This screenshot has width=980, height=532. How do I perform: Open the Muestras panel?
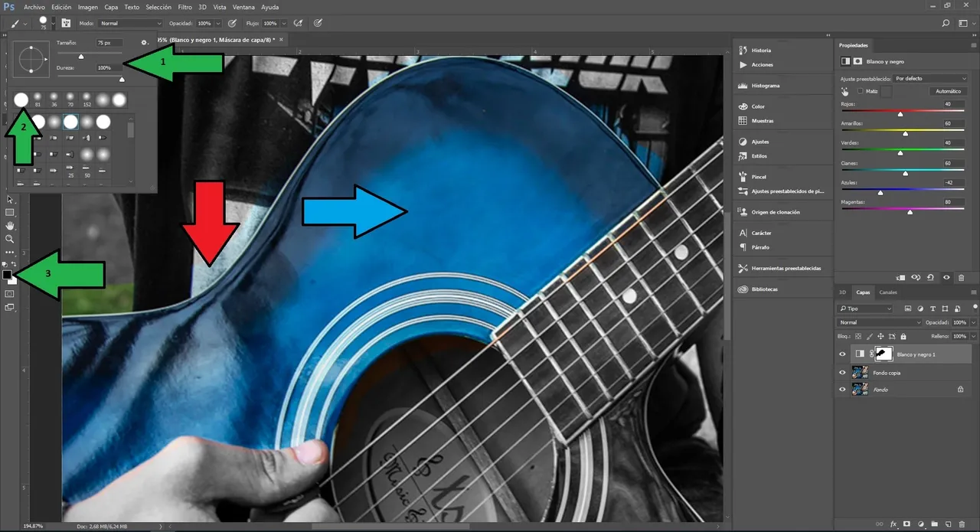point(756,121)
